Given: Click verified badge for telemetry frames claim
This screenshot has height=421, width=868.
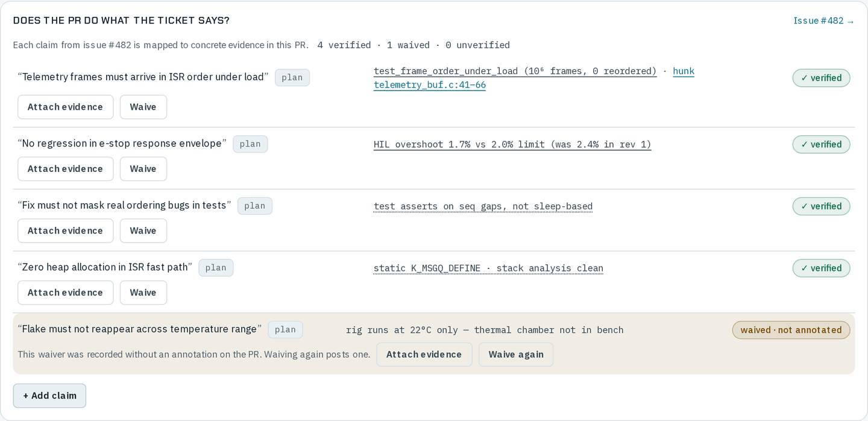Looking at the screenshot, I should click(x=821, y=78).
